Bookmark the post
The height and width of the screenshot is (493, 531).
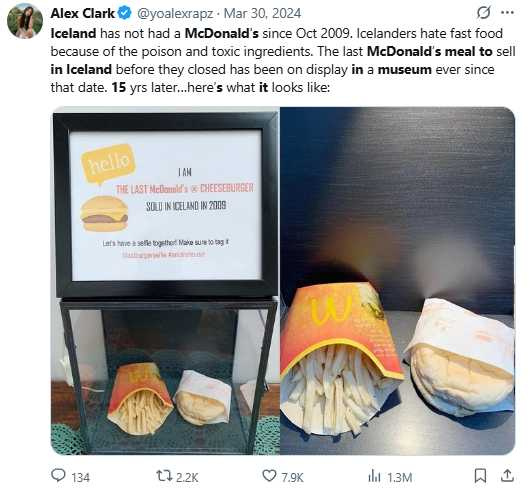(480, 476)
